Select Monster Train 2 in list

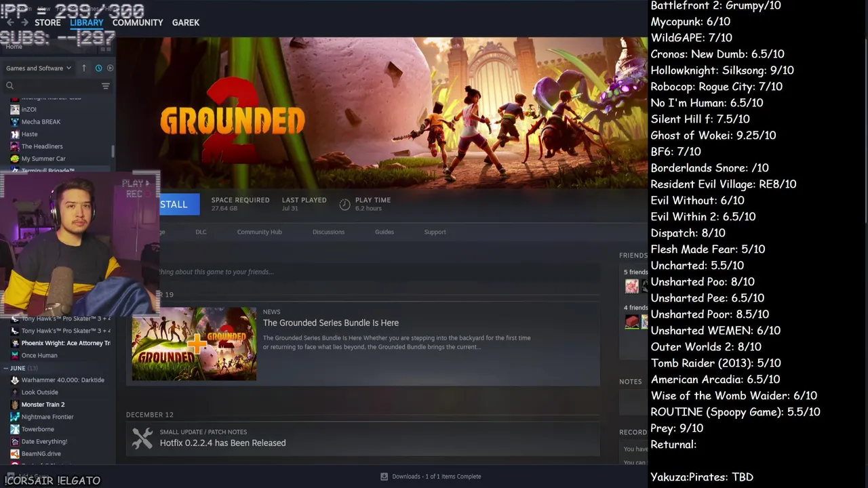43,405
